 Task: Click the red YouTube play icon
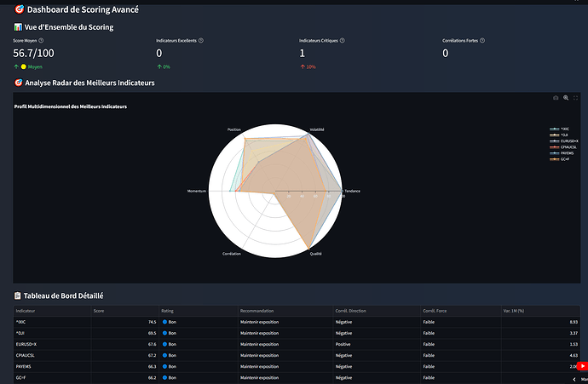pos(582,366)
